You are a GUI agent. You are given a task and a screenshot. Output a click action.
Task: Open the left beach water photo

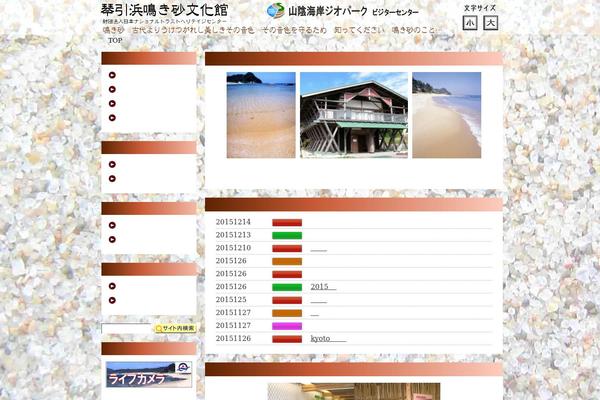pos(261,115)
